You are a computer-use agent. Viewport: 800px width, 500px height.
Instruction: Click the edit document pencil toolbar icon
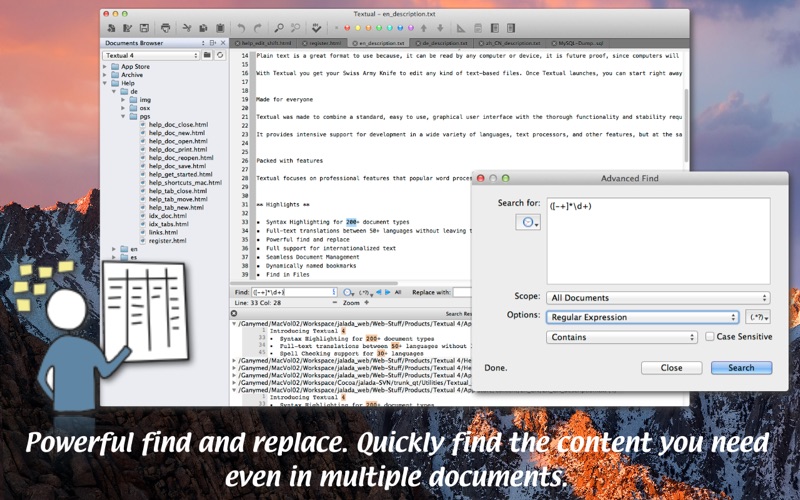[x=128, y=28]
